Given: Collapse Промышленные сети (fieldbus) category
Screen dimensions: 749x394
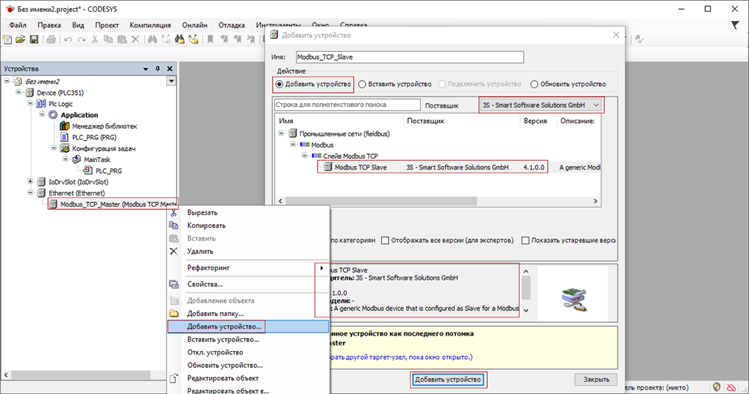Looking at the screenshot, I should (281, 133).
